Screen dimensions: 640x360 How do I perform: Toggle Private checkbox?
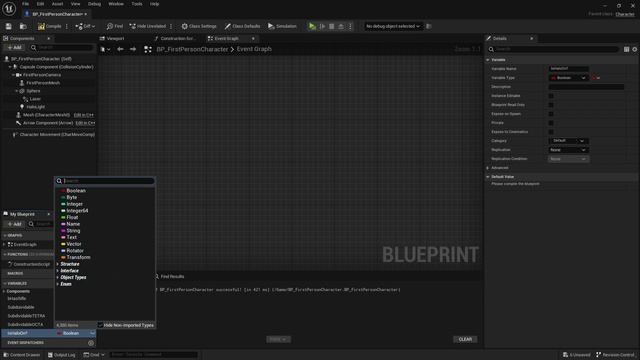click(551, 123)
